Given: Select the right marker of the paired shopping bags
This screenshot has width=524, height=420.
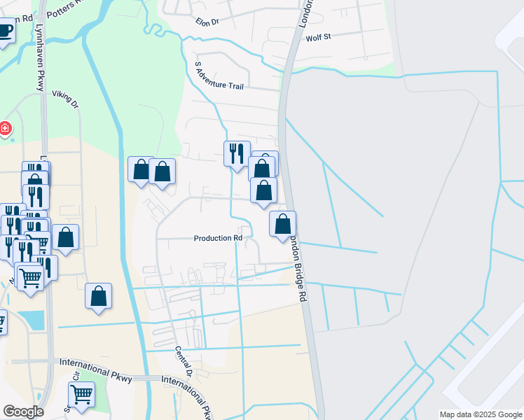Looking at the screenshot, I should click(162, 171).
